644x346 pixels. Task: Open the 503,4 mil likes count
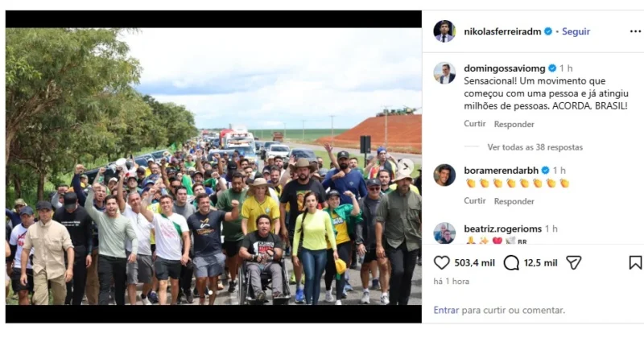[474, 262]
